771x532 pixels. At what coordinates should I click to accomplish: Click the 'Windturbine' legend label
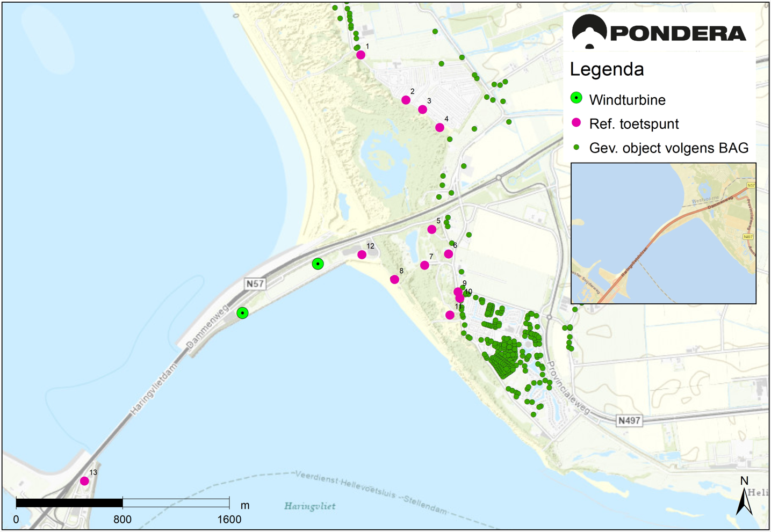pyautogui.click(x=627, y=100)
